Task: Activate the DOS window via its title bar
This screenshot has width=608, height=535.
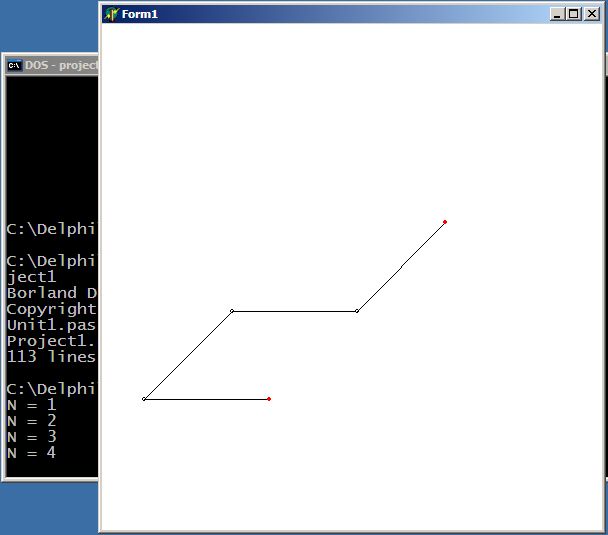Action: click(60, 66)
